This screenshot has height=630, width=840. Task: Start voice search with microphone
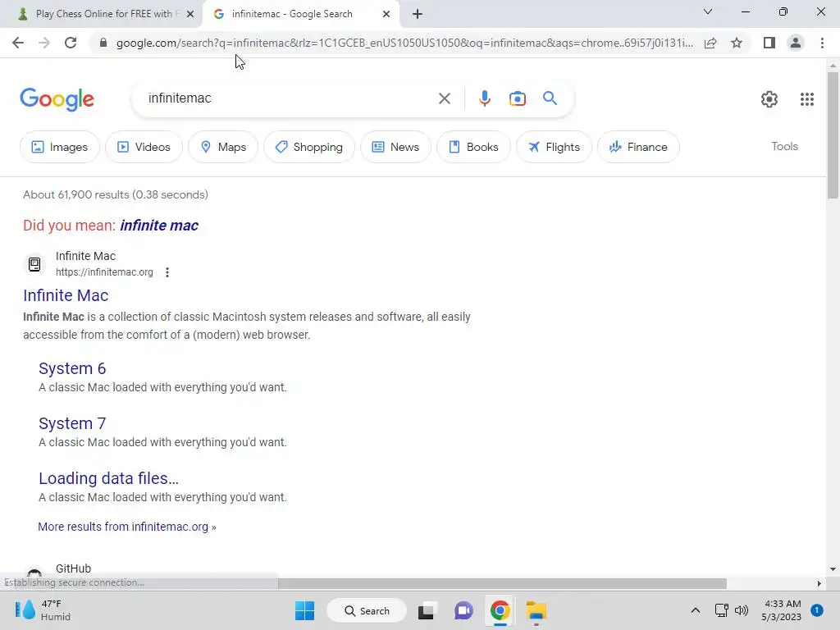pos(484,98)
